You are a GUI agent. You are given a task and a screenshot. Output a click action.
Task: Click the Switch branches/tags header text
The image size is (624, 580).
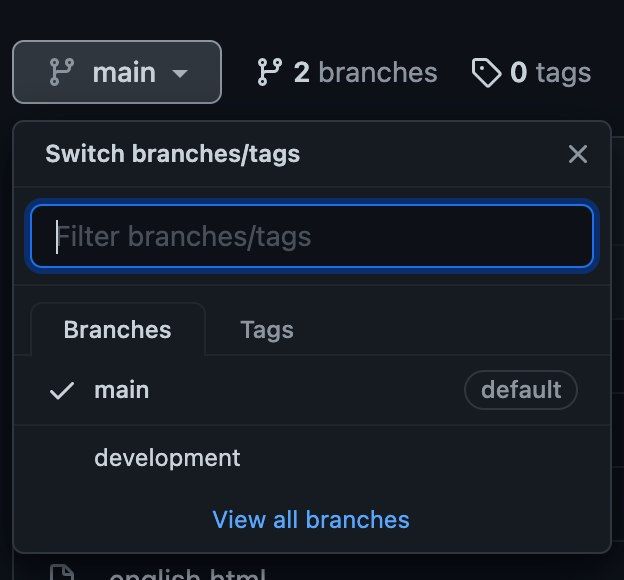pos(172,154)
